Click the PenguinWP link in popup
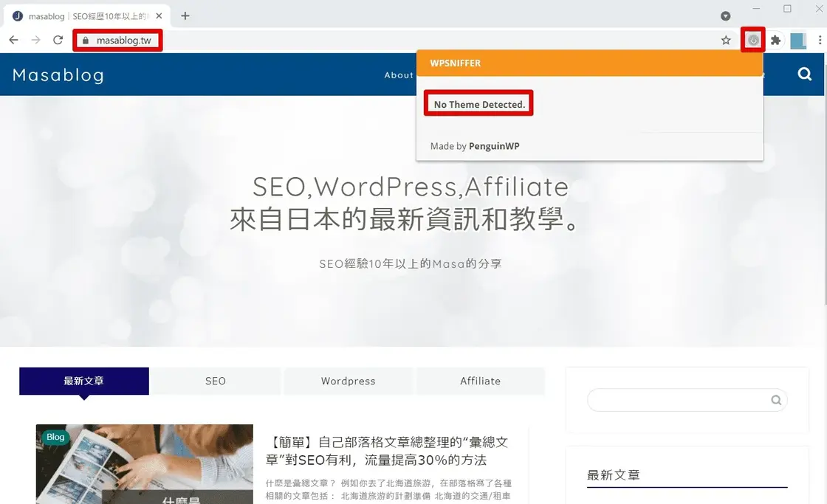827x504 pixels. coord(494,146)
